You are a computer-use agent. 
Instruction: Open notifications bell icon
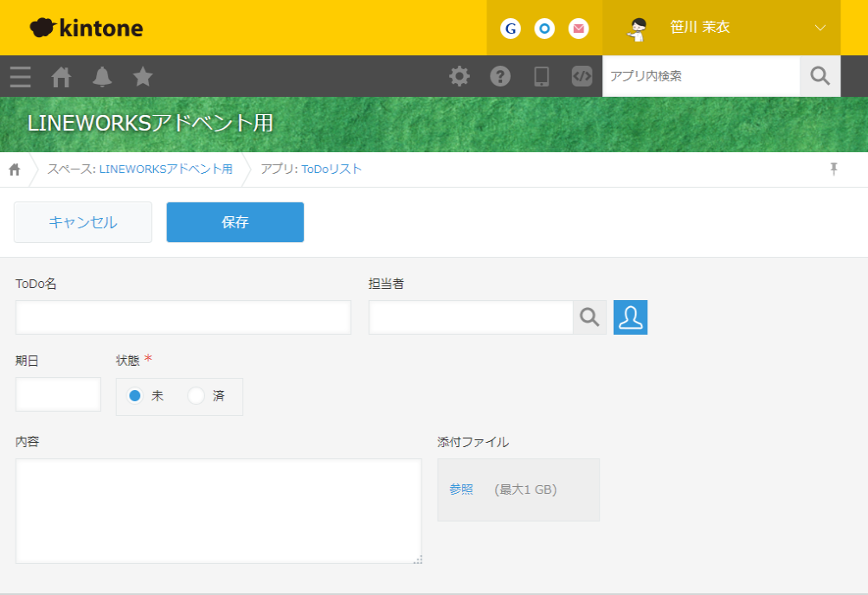(102, 76)
